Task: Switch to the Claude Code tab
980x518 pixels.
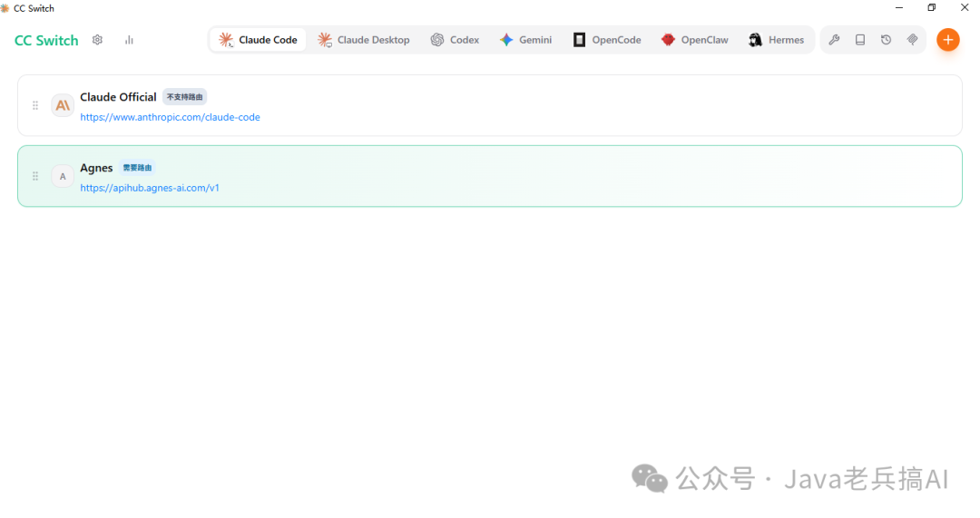Action: [258, 40]
